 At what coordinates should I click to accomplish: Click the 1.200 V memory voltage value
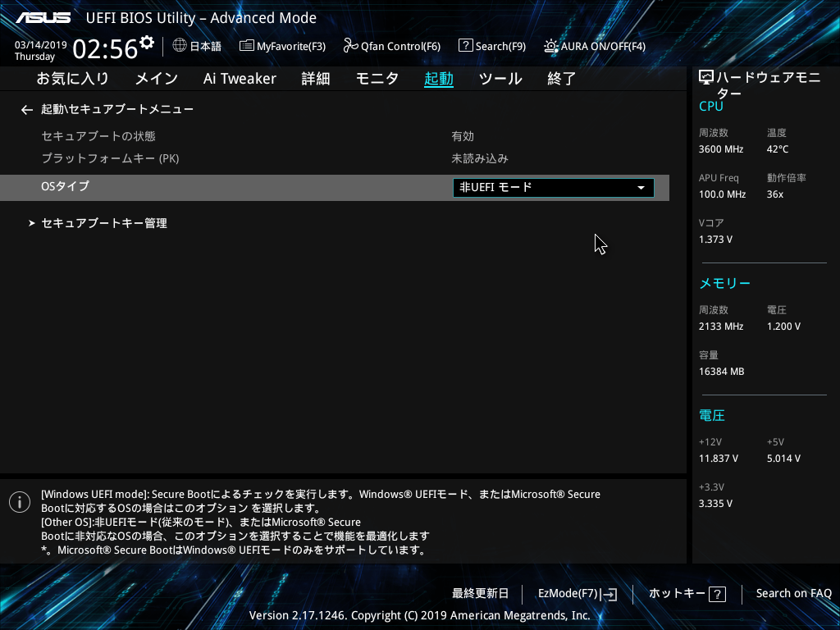(x=783, y=326)
